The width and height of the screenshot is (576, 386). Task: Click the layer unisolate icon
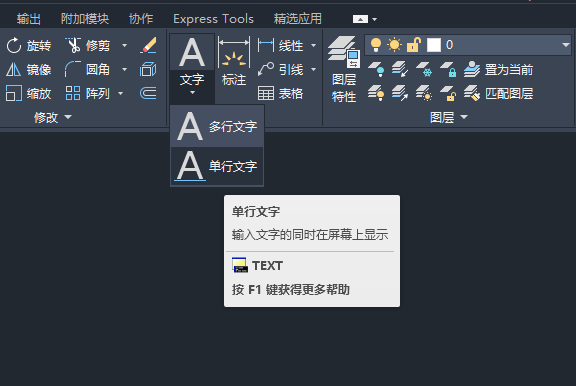click(400, 93)
